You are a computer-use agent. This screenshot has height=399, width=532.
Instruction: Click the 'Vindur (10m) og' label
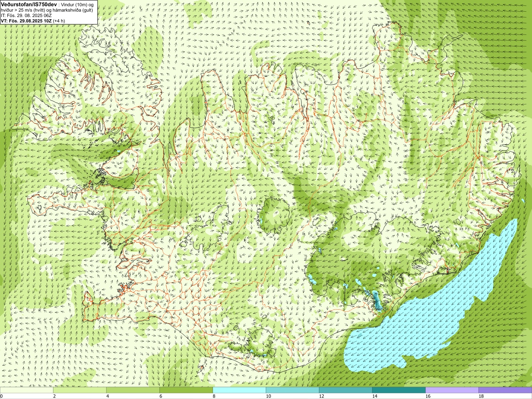click(77, 4)
